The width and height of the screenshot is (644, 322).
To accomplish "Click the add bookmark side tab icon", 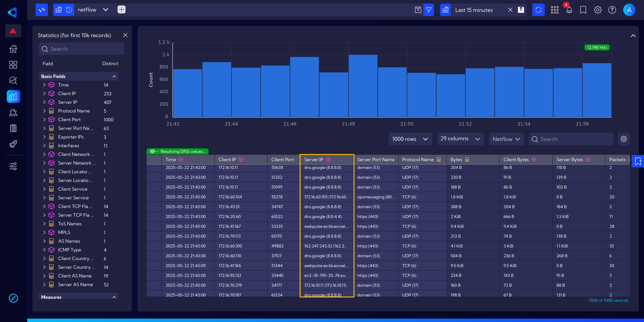I will pyautogui.click(x=638, y=162).
